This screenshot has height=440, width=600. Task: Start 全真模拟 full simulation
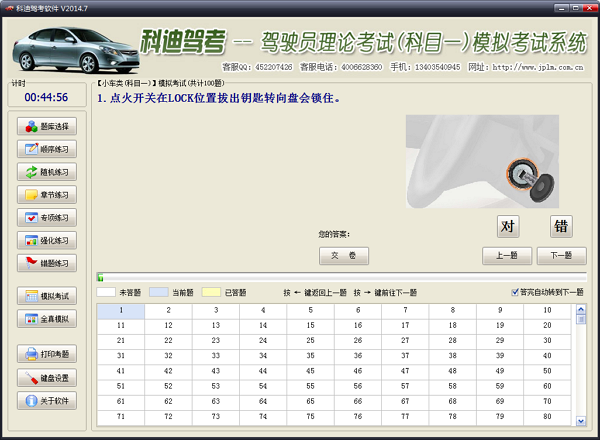click(x=47, y=319)
